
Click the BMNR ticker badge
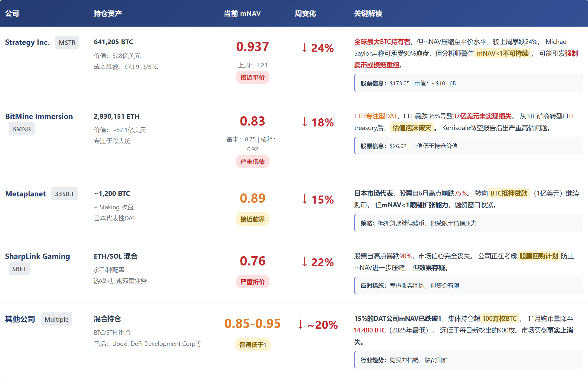pos(22,129)
